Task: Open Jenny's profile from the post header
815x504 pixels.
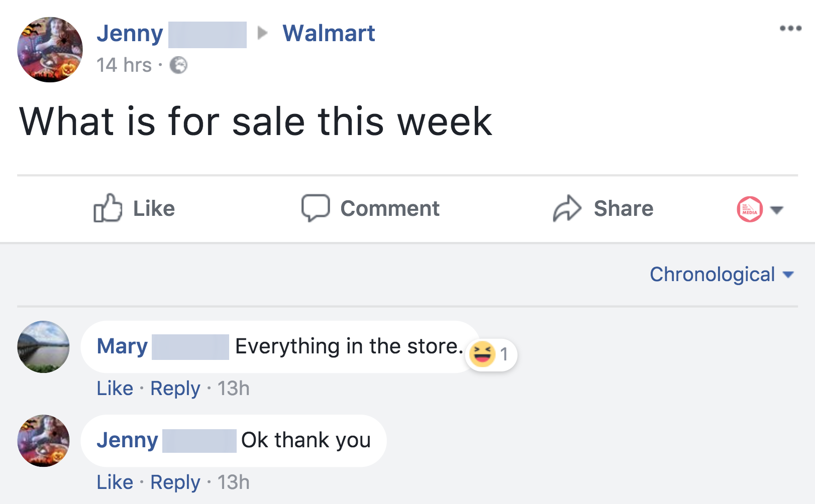Action: tap(130, 33)
